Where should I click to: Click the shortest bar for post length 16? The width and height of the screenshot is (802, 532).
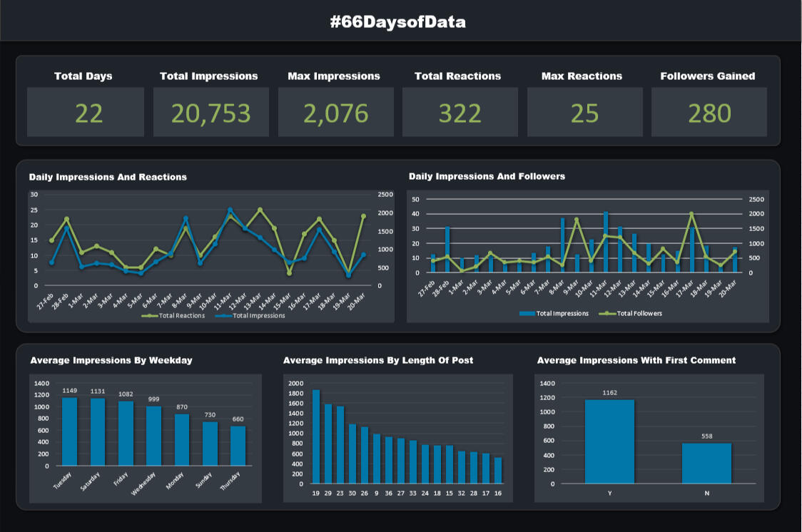coord(498,470)
